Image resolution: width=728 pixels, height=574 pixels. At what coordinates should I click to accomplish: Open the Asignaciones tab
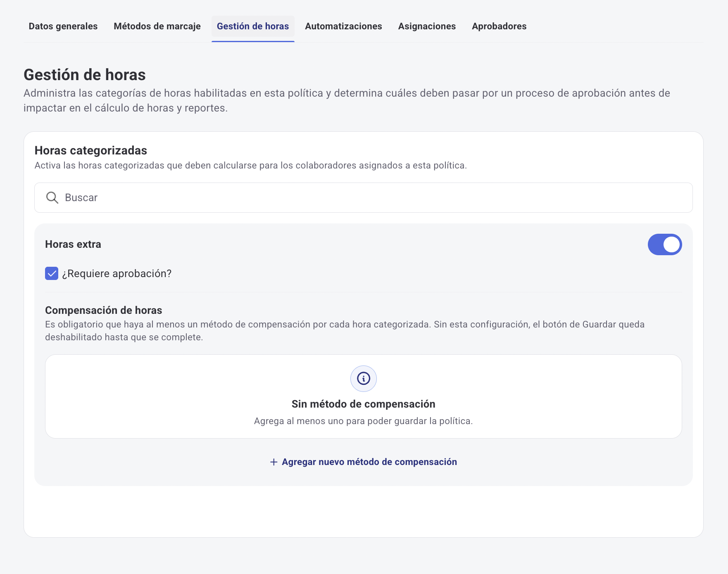[x=427, y=26]
